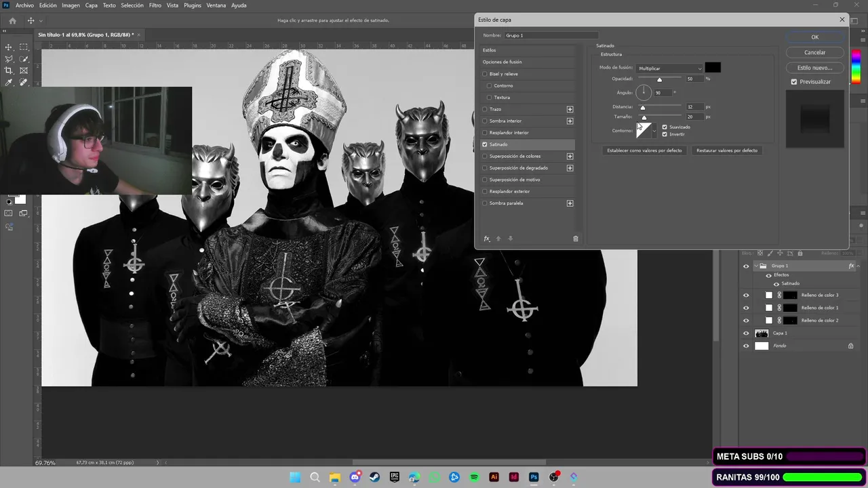Image resolution: width=868 pixels, height=488 pixels.
Task: Toggle the Previsualizar checkbox
Action: pos(794,82)
